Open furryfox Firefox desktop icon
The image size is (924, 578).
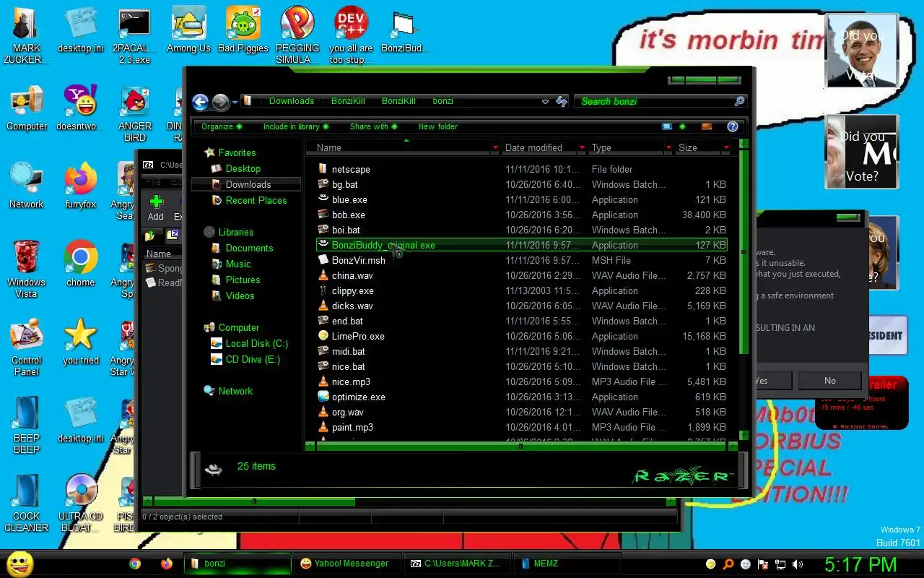point(80,186)
